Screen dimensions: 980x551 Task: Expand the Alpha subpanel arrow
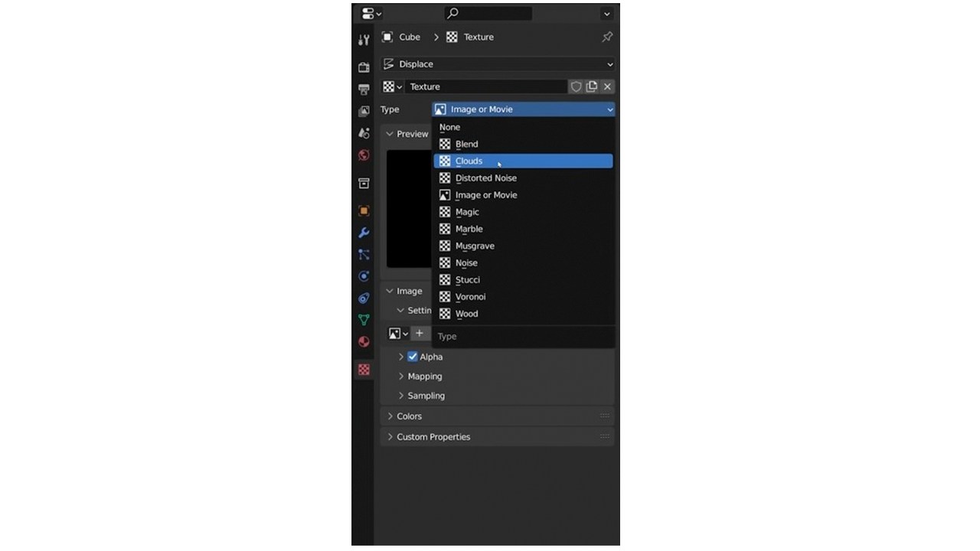pos(400,357)
